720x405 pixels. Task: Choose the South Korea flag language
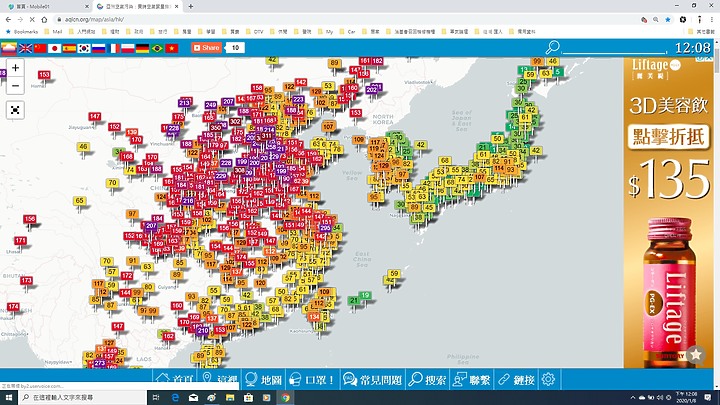pos(84,48)
